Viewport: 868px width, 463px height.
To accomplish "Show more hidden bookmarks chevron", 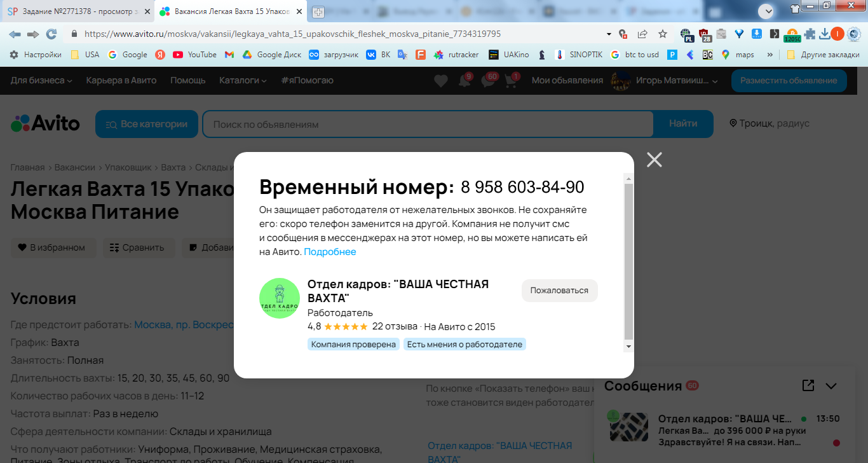I will [770, 55].
